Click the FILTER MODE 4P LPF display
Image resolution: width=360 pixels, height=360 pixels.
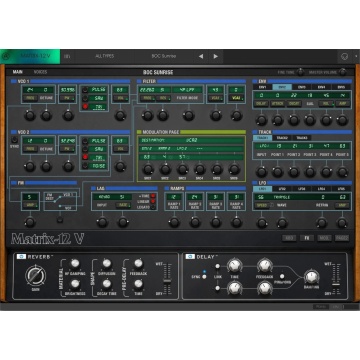(187, 90)
